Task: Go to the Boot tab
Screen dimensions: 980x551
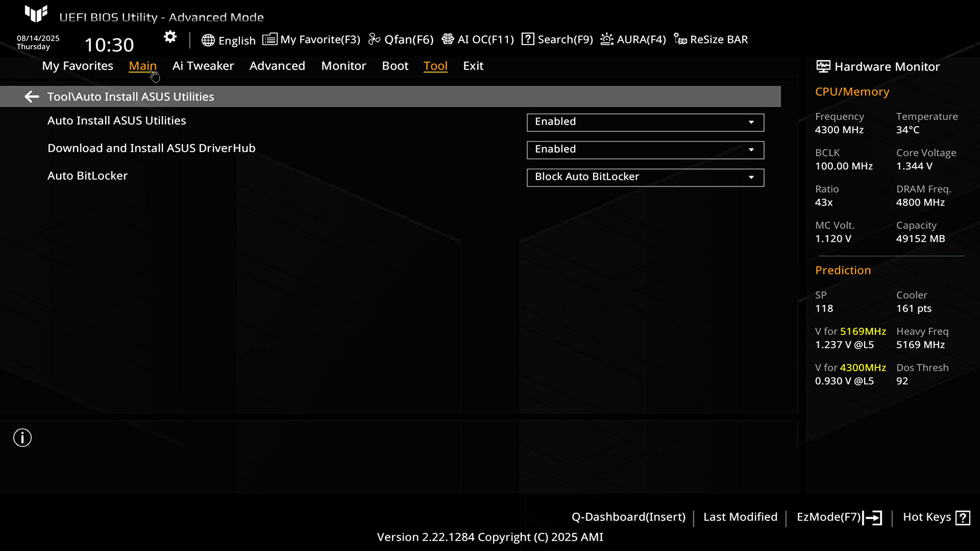Action: pos(395,66)
